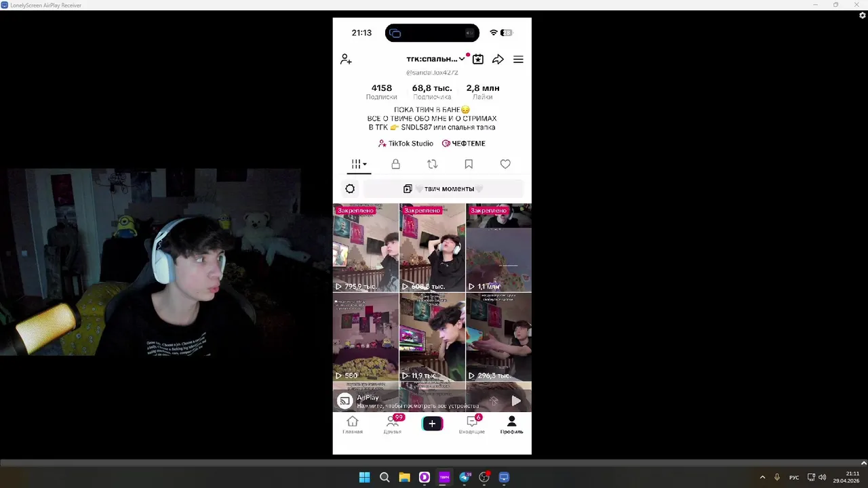This screenshot has height=488, width=868.
Task: Open the TikTok Studio link
Action: tap(406, 144)
